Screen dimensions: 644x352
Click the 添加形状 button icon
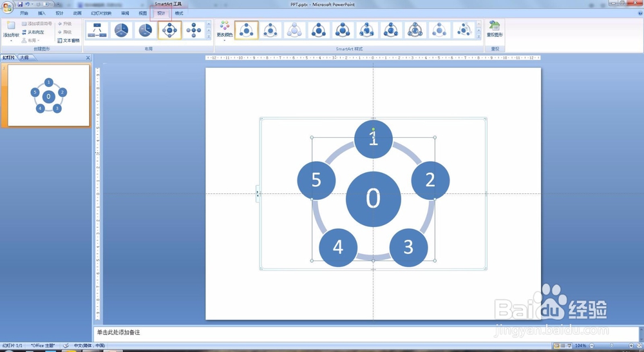(11, 26)
